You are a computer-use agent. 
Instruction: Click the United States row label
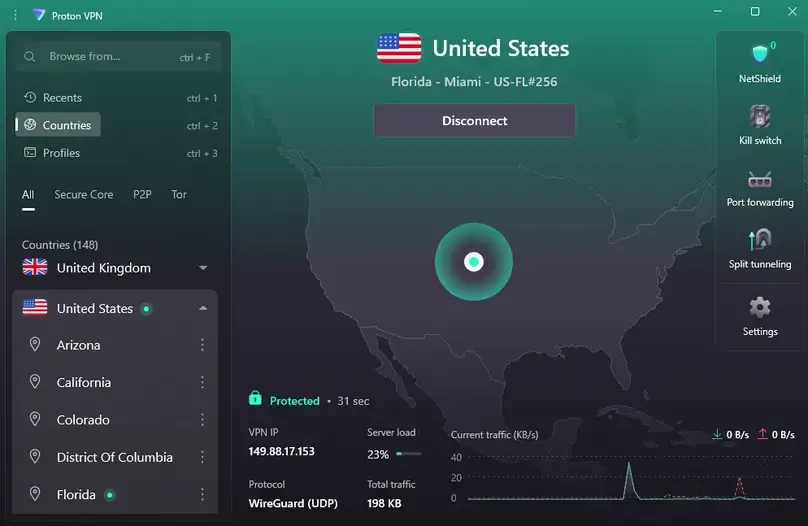(95, 308)
